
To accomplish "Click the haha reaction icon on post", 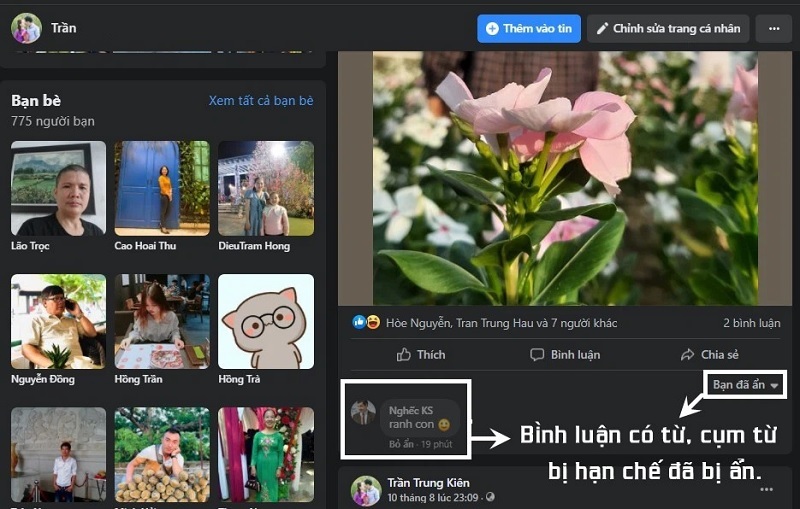I will pos(373,322).
